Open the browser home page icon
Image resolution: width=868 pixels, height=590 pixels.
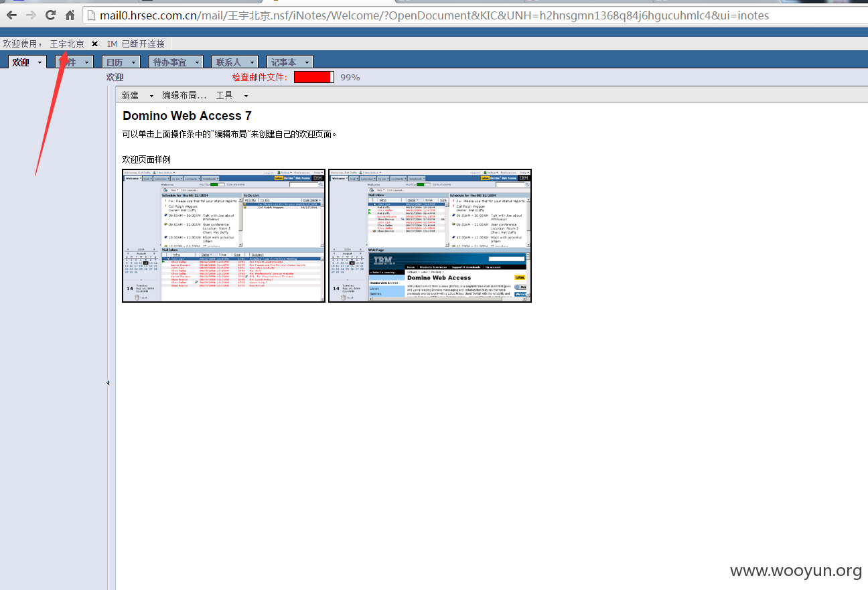(70, 15)
